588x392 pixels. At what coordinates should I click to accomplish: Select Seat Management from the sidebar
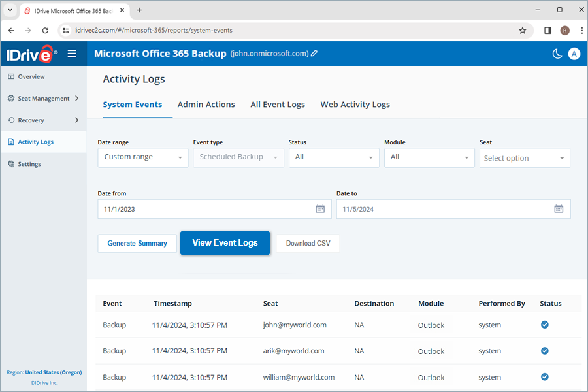[x=39, y=98]
